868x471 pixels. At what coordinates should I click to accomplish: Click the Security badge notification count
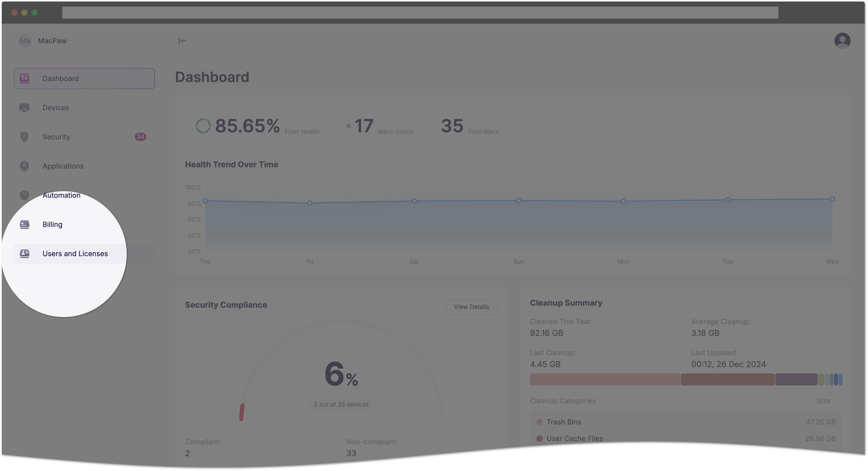coord(140,137)
